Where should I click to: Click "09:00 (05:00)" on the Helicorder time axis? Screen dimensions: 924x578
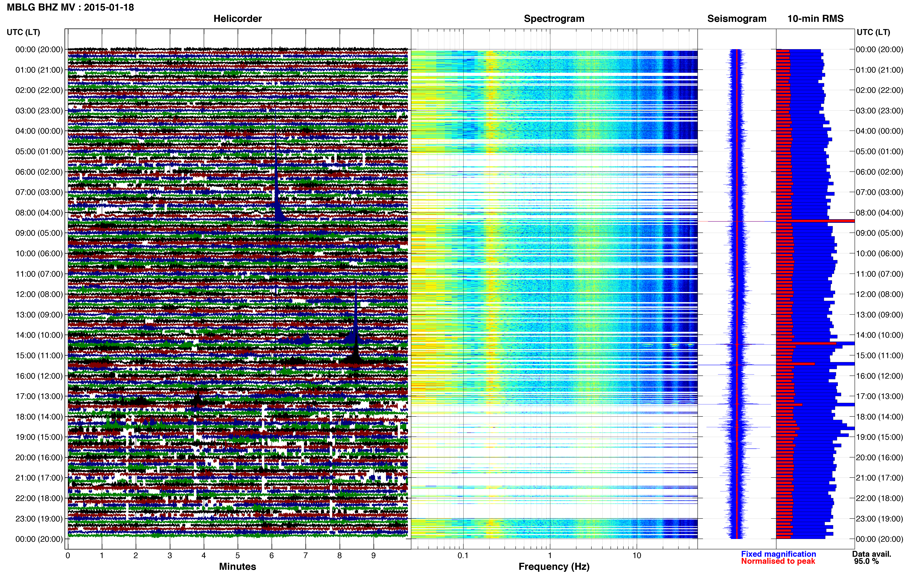[x=39, y=233]
